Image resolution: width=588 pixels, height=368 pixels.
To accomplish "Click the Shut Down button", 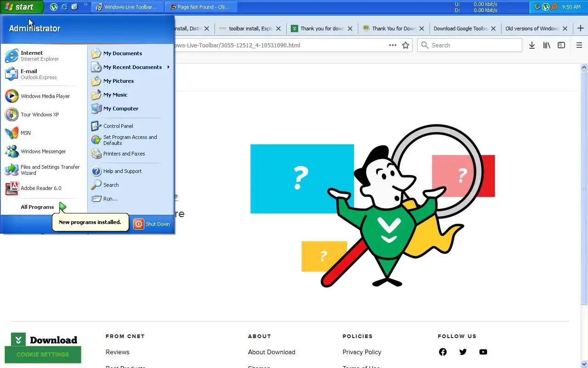I will coord(152,224).
